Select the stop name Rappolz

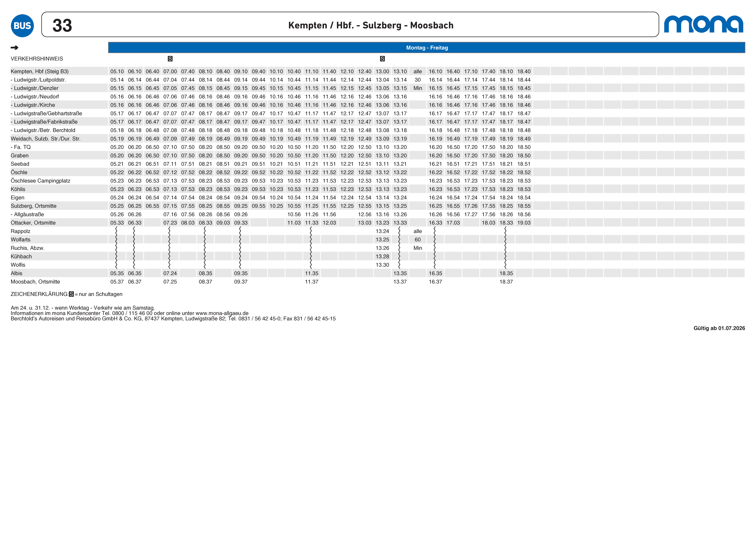pos(20,231)
